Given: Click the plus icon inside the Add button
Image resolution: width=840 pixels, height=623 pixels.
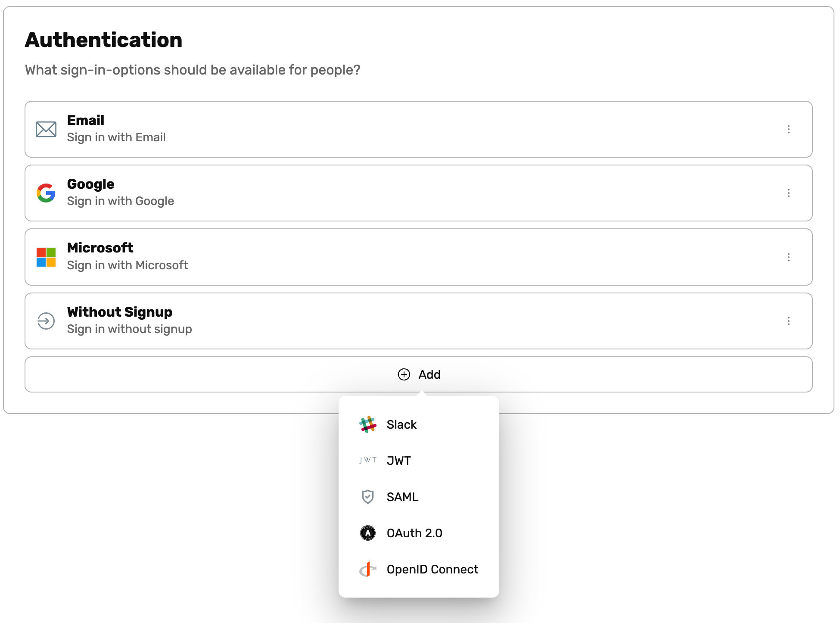Looking at the screenshot, I should click(404, 374).
